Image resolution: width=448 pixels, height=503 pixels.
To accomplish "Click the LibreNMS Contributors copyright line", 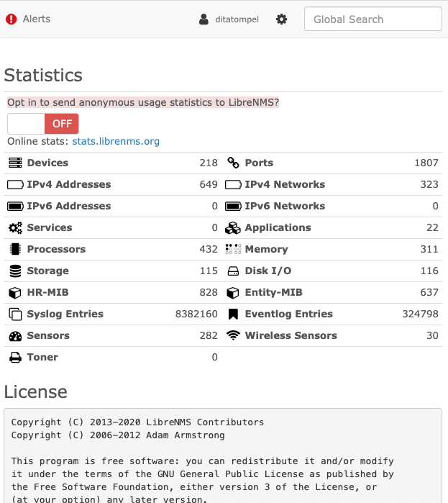I will tap(137, 422).
